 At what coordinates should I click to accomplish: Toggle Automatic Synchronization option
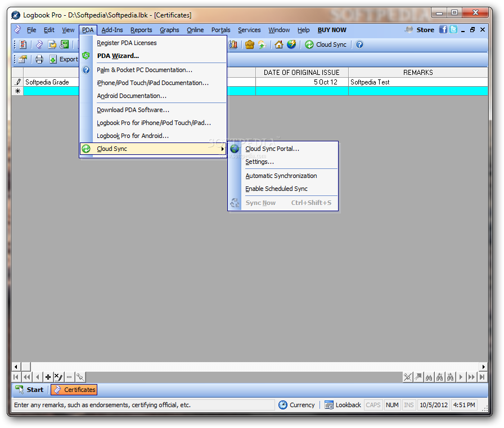pyautogui.click(x=281, y=176)
